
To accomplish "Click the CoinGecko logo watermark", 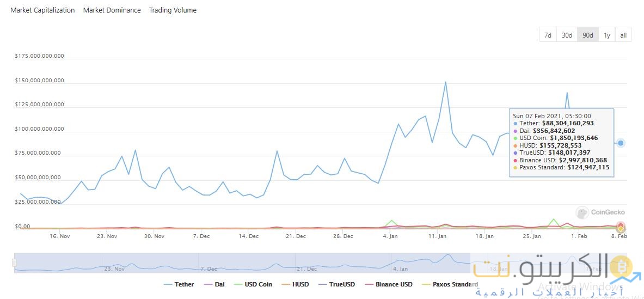I will [x=600, y=212].
